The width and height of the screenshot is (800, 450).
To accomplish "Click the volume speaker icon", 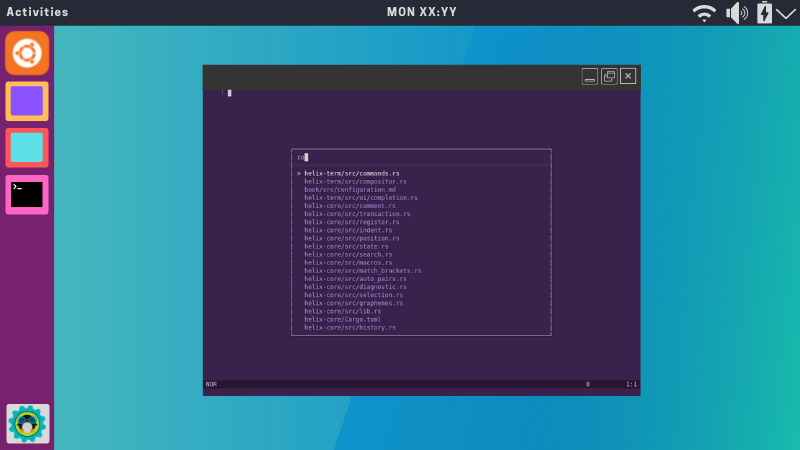I will click(x=737, y=12).
